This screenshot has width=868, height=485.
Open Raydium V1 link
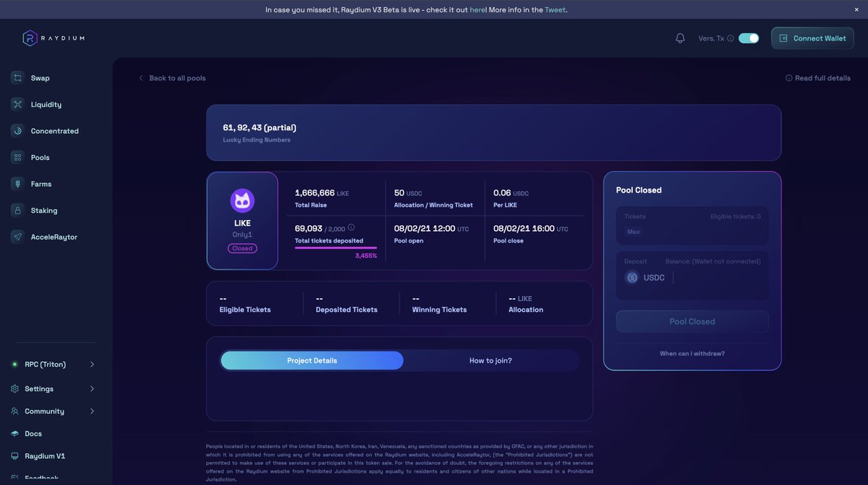click(45, 456)
